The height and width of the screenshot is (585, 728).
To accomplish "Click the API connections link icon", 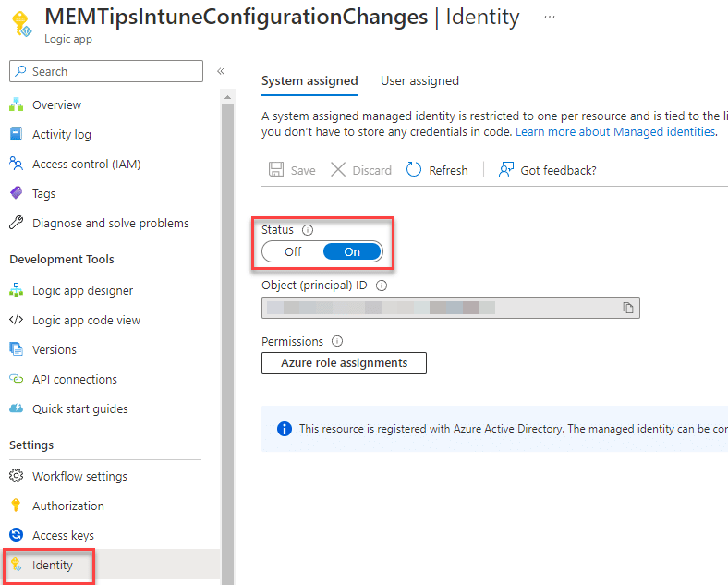I will pos(17,379).
